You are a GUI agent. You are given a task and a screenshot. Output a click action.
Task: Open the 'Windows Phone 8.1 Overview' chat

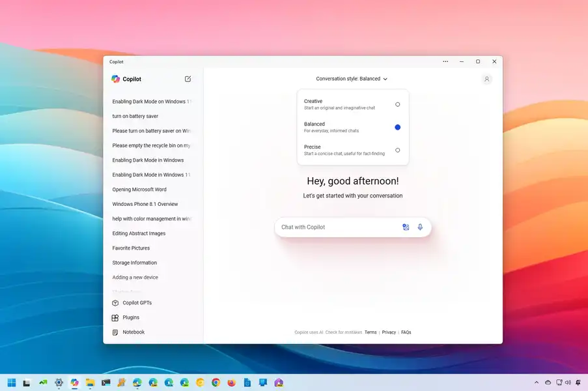pos(147,203)
